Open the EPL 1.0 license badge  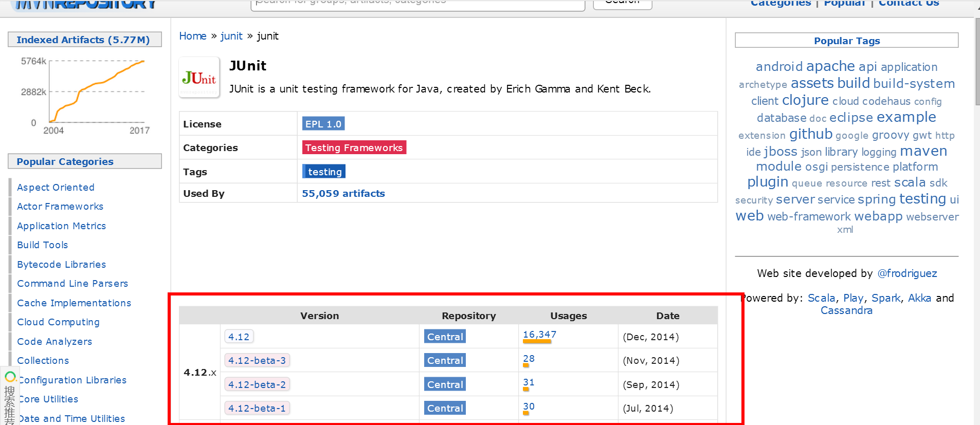coord(323,124)
